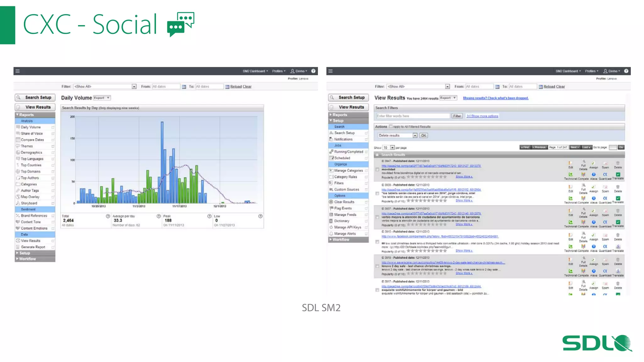Tick checkbox for result ID 3919
Viewport: 644px width, 362px height.
377,266
